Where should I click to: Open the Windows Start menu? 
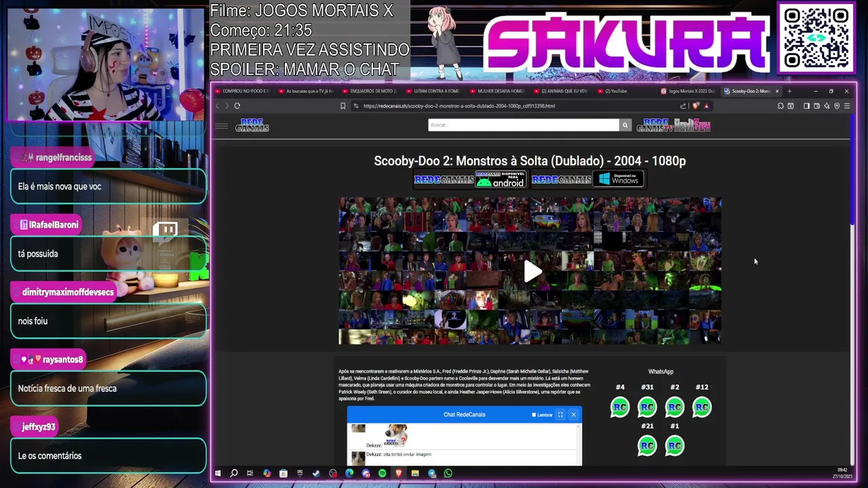click(x=218, y=473)
